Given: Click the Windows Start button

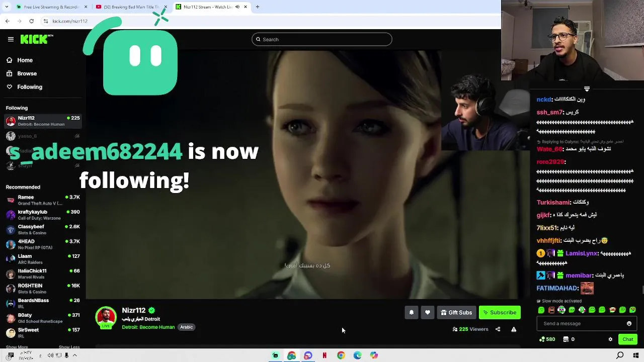Looking at the screenshot, I should coord(636,355).
